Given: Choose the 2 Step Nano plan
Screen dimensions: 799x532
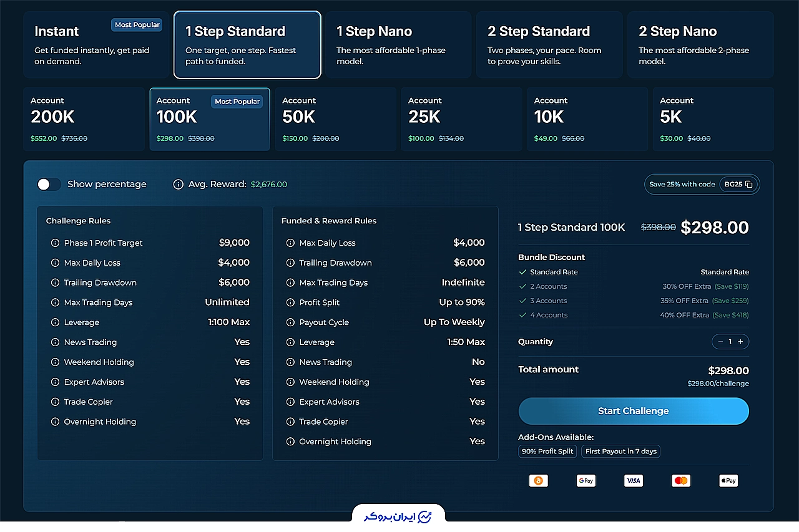Looking at the screenshot, I should 700,45.
